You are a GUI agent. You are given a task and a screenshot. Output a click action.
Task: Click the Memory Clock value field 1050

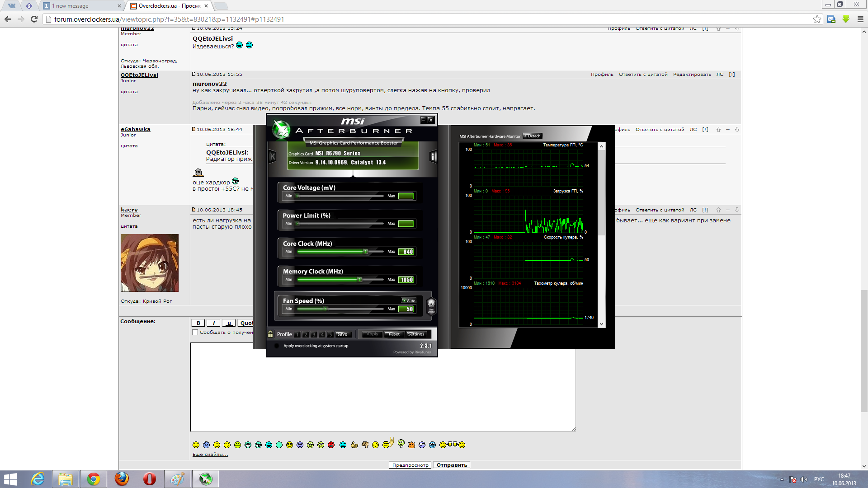click(406, 280)
